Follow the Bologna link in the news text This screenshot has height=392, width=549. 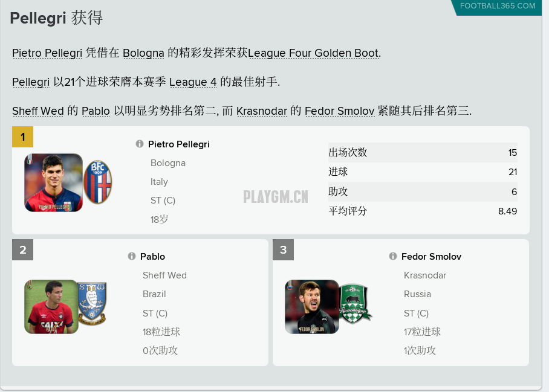point(143,53)
